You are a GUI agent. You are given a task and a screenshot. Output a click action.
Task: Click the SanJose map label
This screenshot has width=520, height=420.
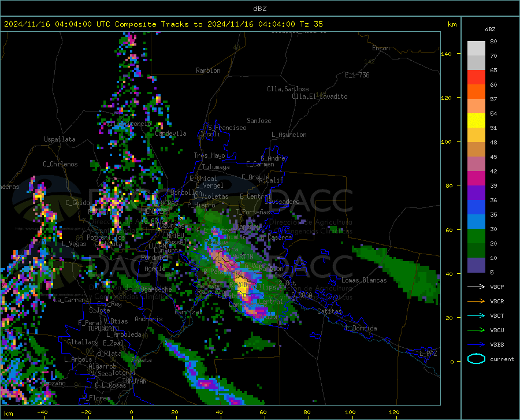259,121
